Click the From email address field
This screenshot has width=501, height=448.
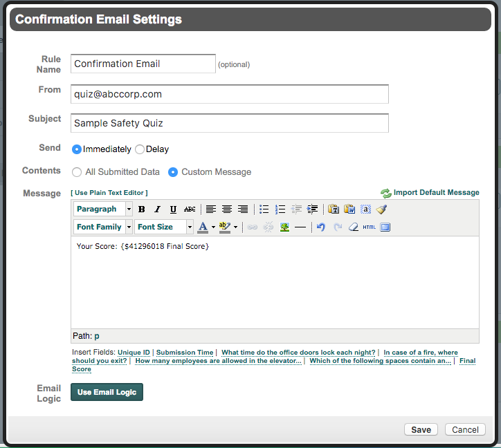click(x=230, y=94)
